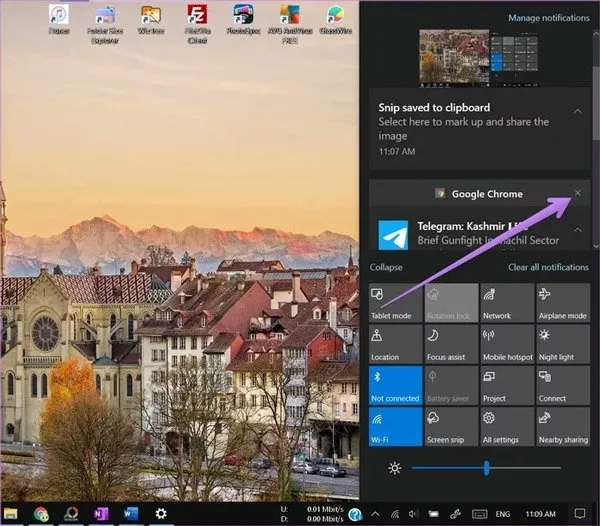Screen dimensions: 600x526
Task: Expand the Telegram notification chevron
Action: 577,231
